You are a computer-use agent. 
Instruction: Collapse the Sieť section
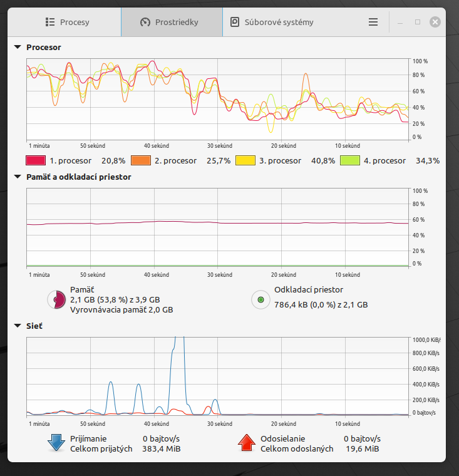(x=18, y=326)
